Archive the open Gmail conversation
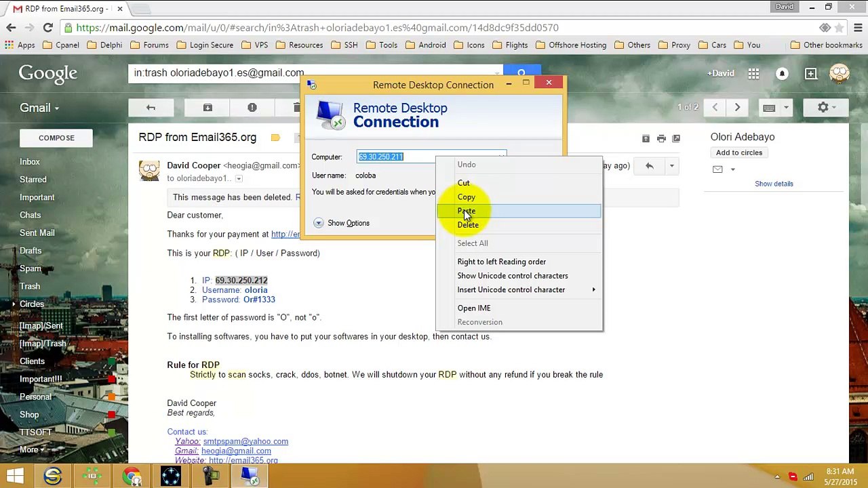Viewport: 868px width, 488px height. (208, 108)
